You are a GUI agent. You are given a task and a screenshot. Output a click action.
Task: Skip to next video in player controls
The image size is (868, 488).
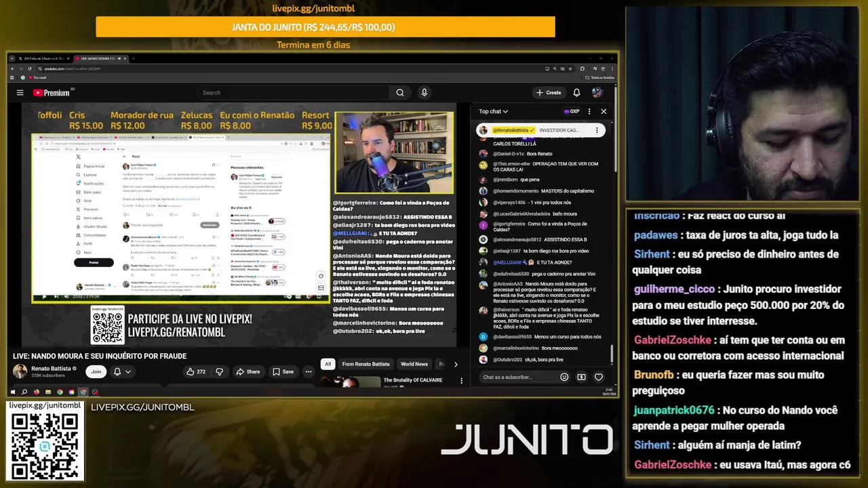coord(55,296)
